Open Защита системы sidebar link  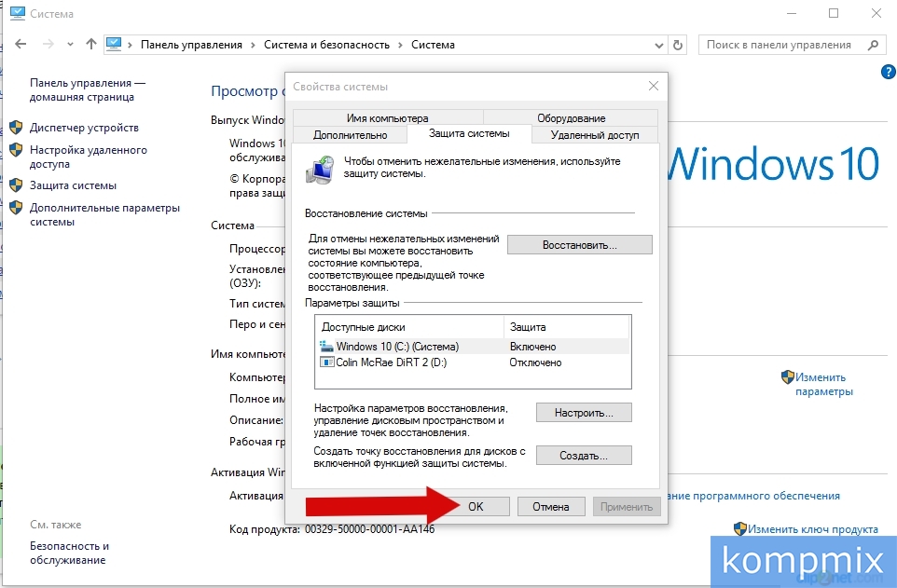click(73, 185)
